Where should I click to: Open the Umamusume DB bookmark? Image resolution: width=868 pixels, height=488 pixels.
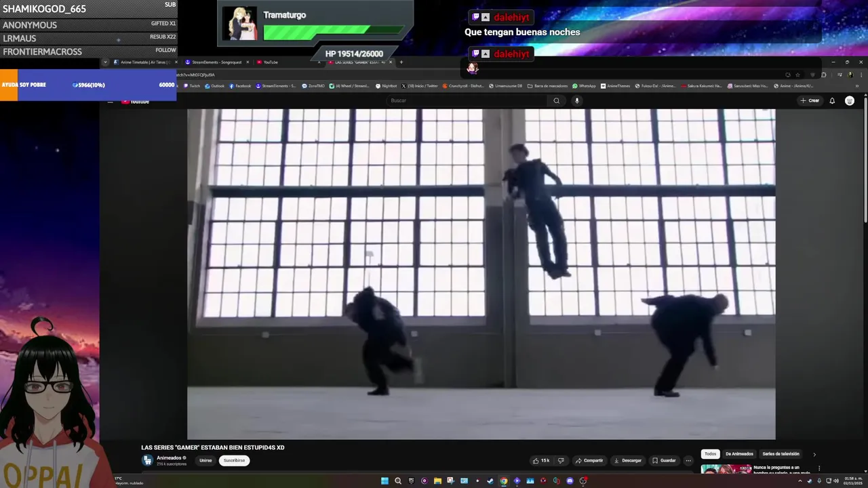505,86
